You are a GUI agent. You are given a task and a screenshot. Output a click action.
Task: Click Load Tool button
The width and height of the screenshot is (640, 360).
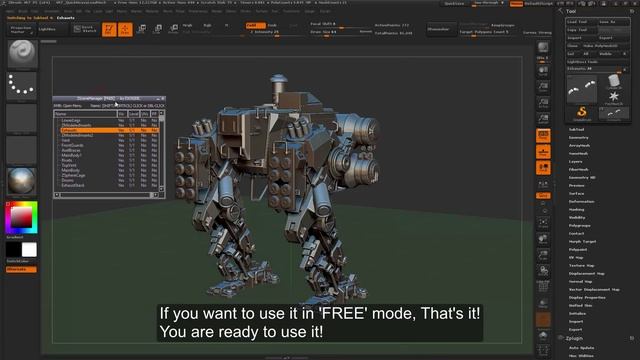582,22
